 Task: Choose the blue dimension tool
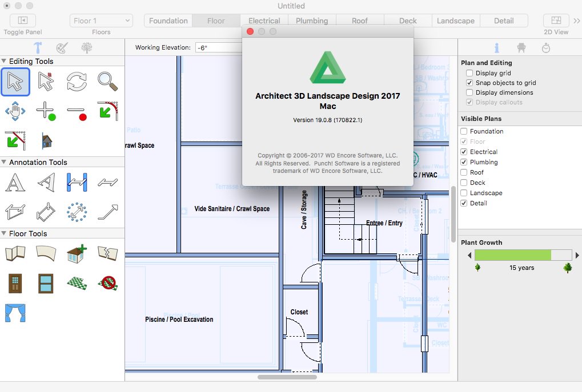(77, 183)
